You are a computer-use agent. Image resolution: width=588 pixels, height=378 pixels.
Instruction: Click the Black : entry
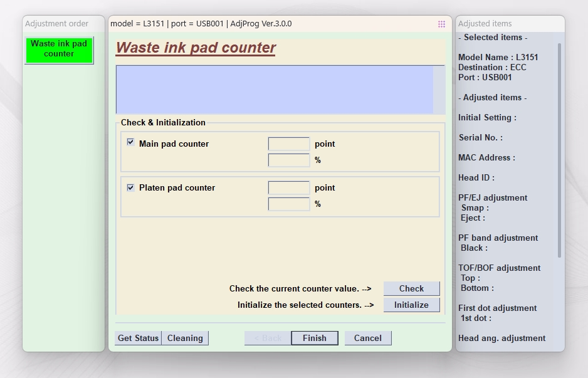[474, 248]
